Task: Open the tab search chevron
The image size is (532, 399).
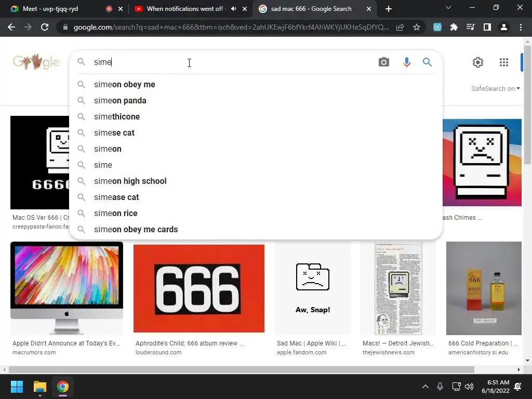Action: tap(448, 7)
